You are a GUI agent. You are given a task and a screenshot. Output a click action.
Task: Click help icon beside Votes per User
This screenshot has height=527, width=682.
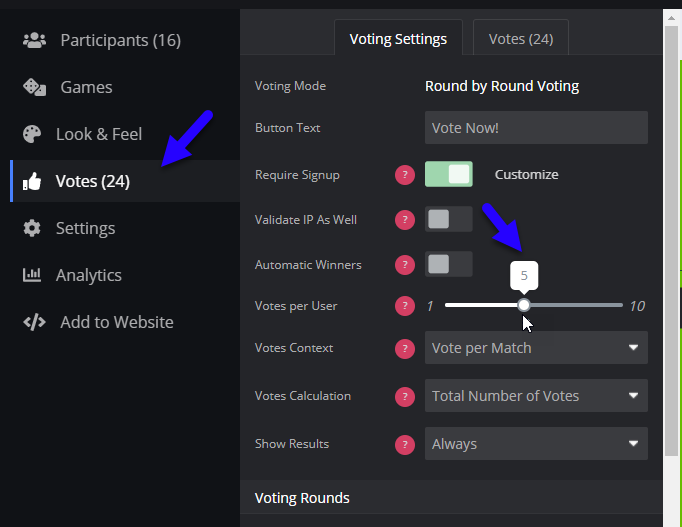coord(405,306)
